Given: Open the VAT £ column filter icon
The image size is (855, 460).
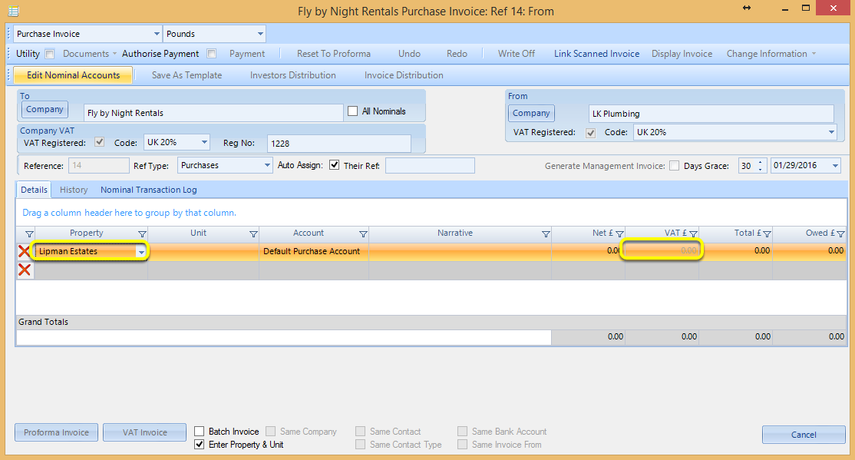Looking at the screenshot, I should pos(693,234).
